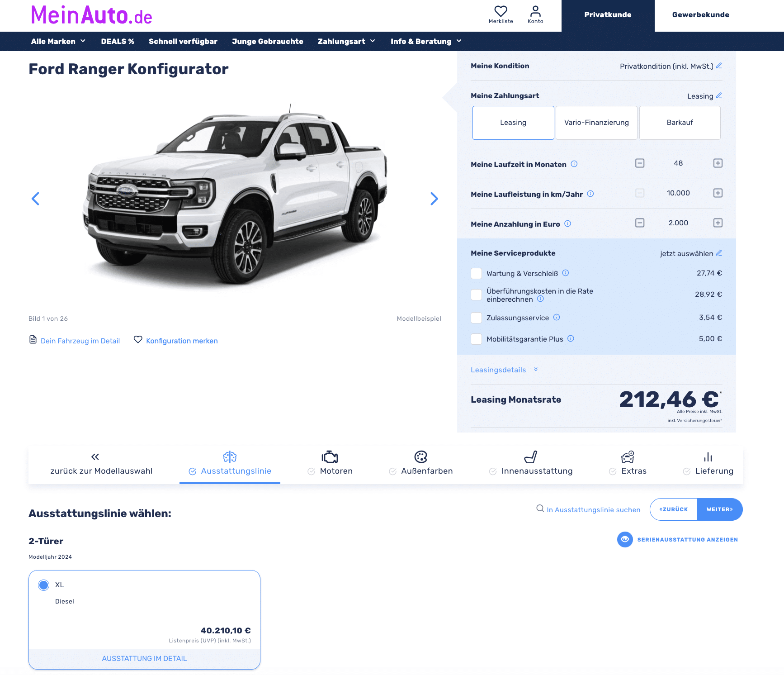Click the Laufzeit value 48
Viewport: 784px width, 675px height.
point(678,163)
